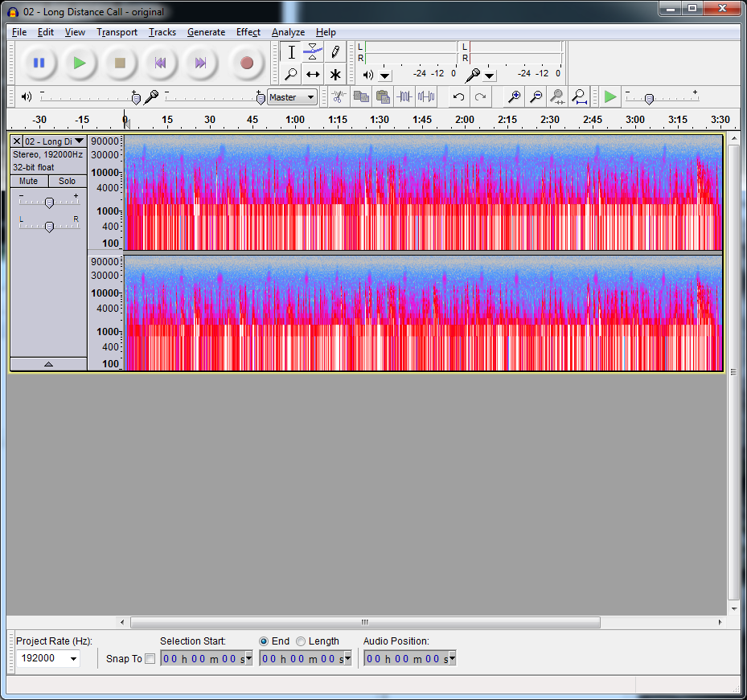
Task: Select the End radio button
Action: (264, 641)
